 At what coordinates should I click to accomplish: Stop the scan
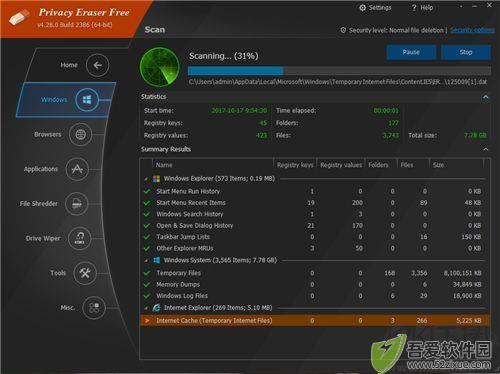pyautogui.click(x=466, y=52)
